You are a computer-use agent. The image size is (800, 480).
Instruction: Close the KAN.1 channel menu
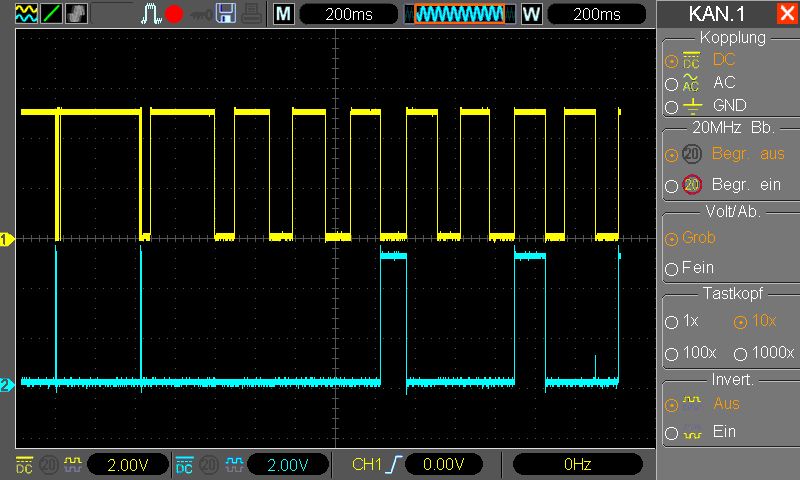tap(785, 14)
